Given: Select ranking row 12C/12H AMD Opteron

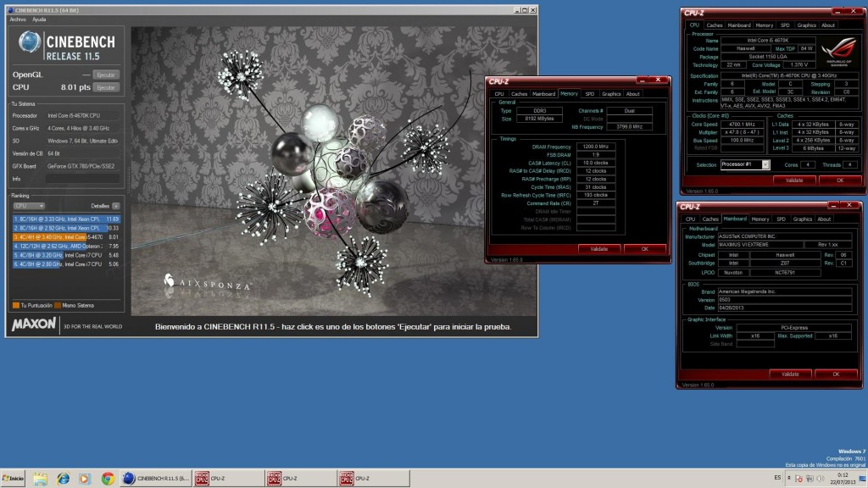Looking at the screenshot, I should coord(66,247).
